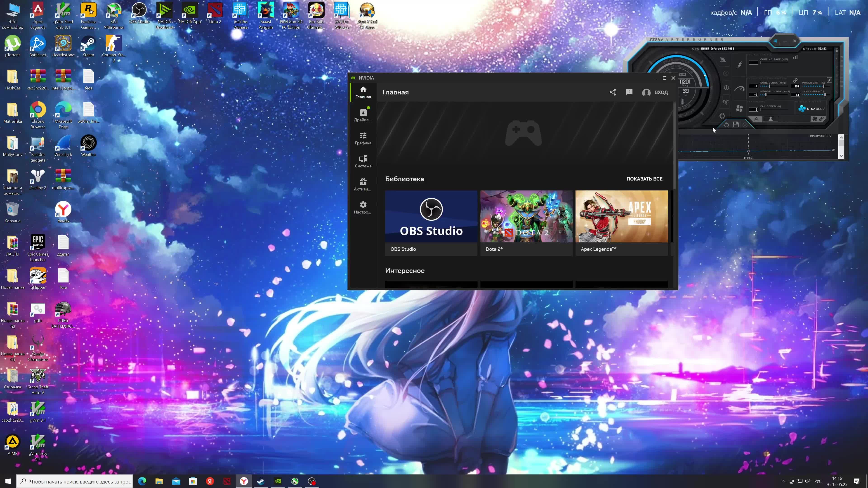This screenshot has height=488, width=868.
Task: Click the РУС language indicator
Action: click(x=818, y=481)
